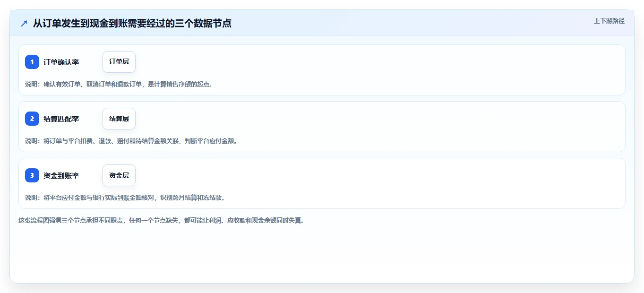Click the description starting with 将平台应付金额
Image resolution: width=644 pixels, height=293 pixels.
point(125,198)
